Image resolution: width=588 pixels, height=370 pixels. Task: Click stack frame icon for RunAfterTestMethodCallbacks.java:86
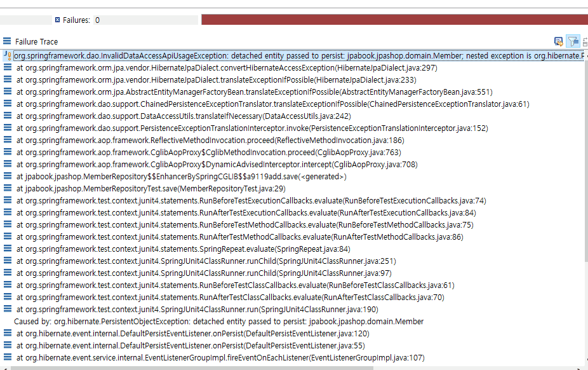click(x=8, y=236)
